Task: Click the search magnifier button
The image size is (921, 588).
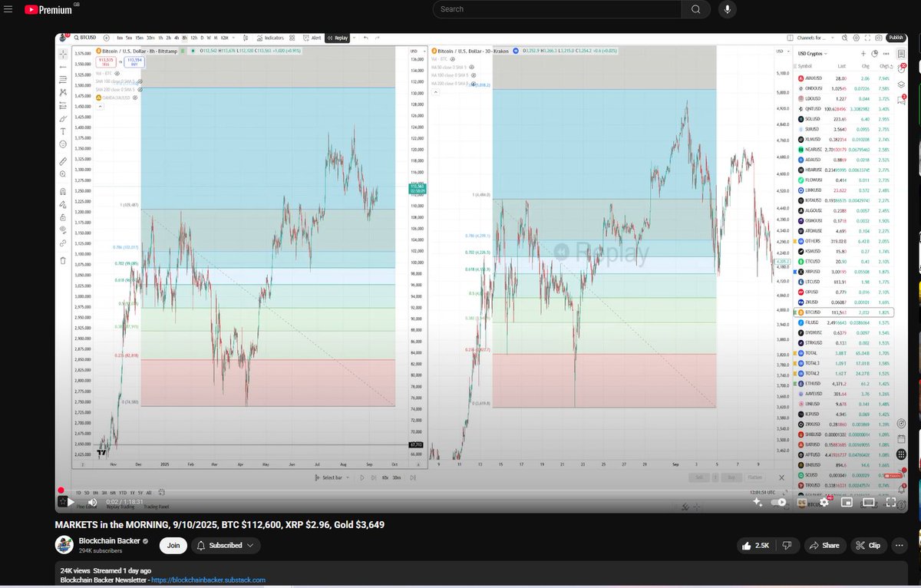Action: [x=695, y=9]
